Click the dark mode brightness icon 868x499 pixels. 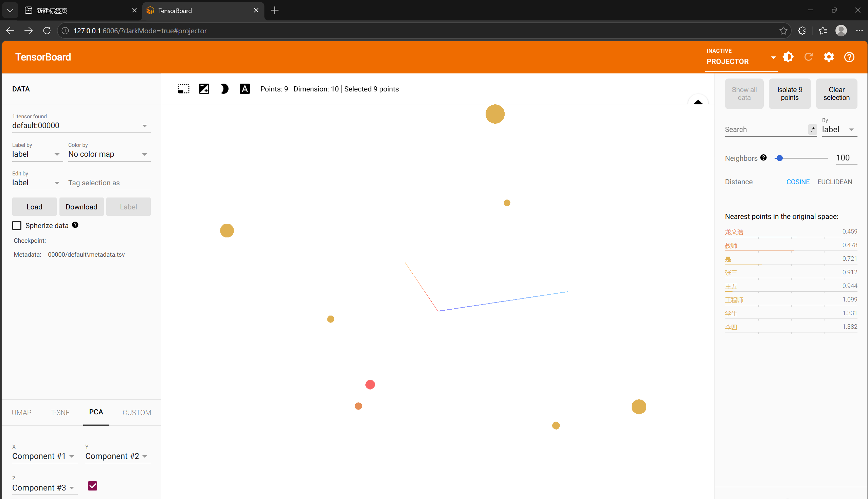point(788,57)
